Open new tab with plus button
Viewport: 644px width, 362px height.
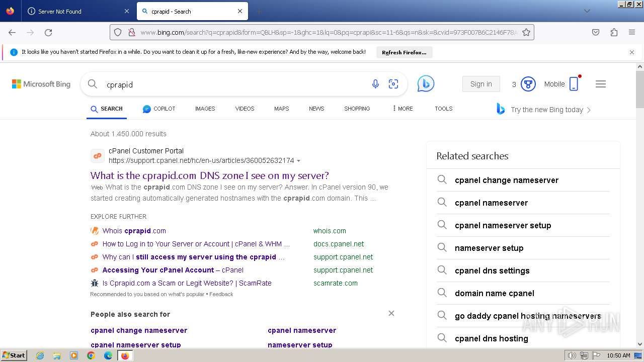click(x=259, y=11)
